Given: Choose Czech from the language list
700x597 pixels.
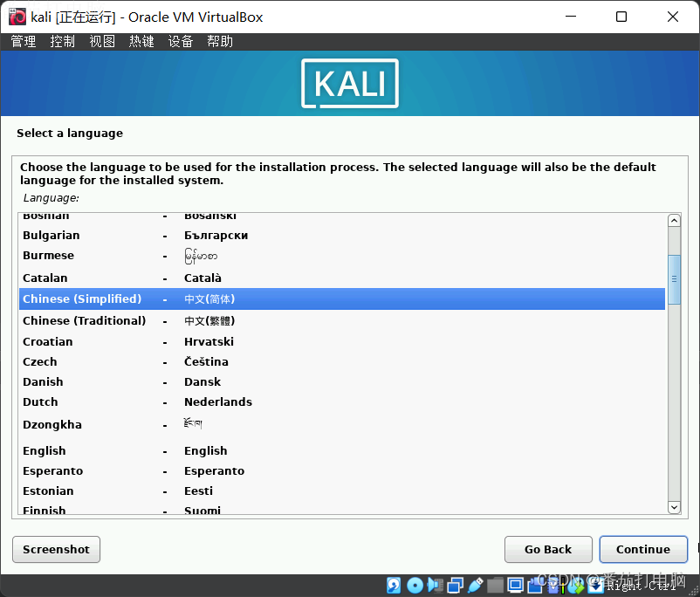Looking at the screenshot, I should 342,361.
